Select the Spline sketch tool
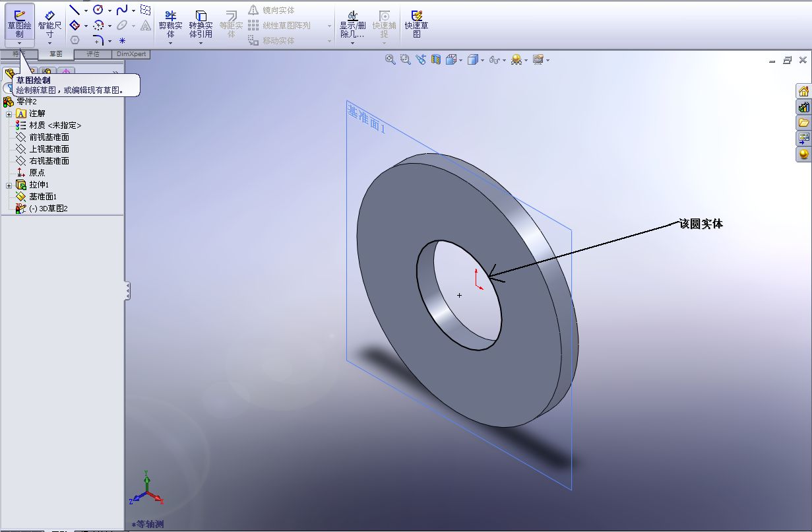This screenshot has width=812, height=532. (122, 10)
